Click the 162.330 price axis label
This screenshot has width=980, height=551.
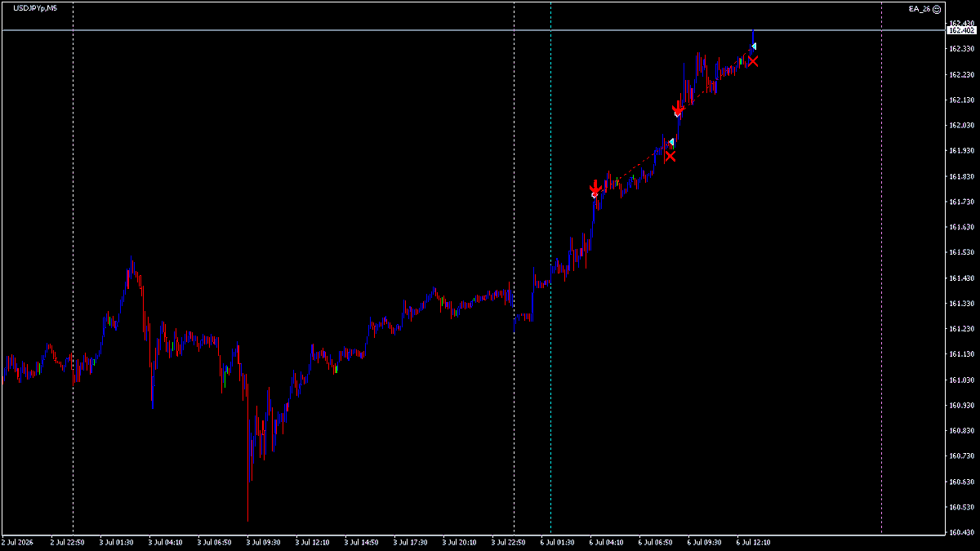[x=961, y=49]
